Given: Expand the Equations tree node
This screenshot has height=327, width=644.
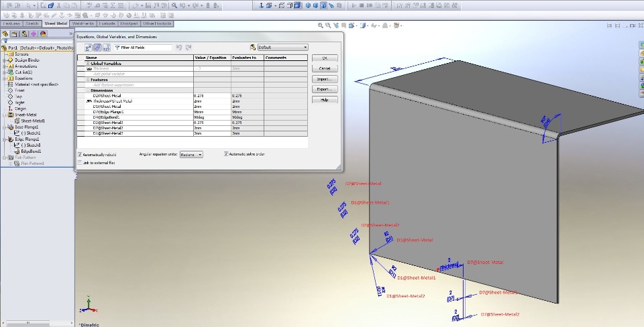Looking at the screenshot, I should tap(5, 78).
